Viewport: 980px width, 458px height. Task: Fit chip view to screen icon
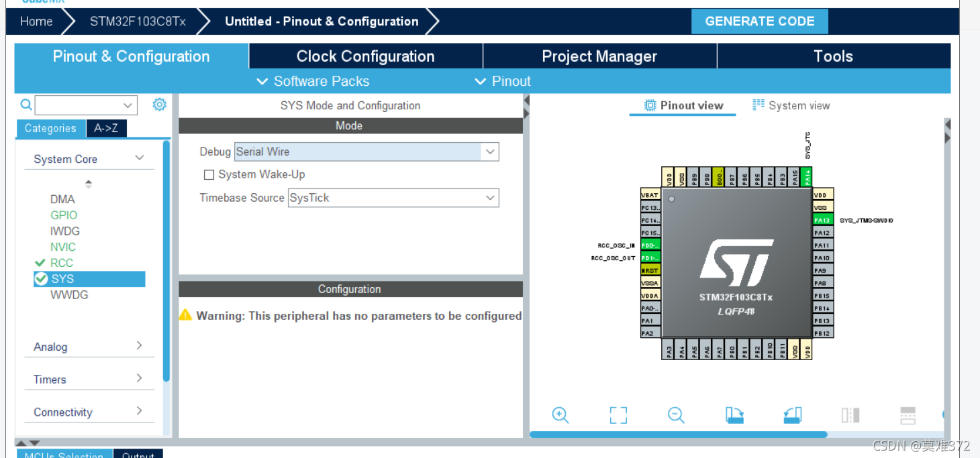pyautogui.click(x=618, y=415)
